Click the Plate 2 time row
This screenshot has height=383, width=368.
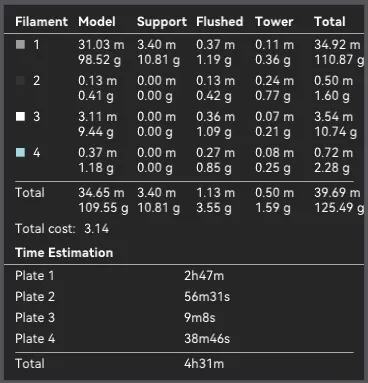(x=184, y=297)
